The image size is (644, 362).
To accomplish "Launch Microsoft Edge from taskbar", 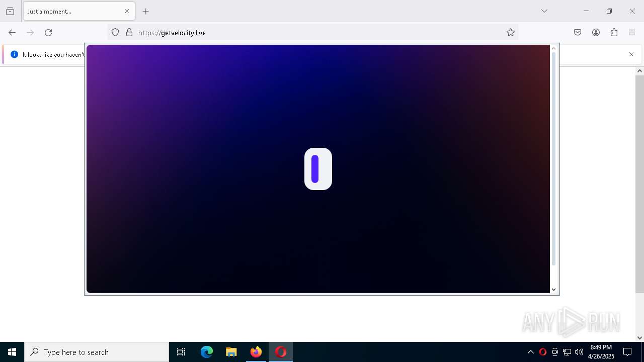I will (x=207, y=352).
